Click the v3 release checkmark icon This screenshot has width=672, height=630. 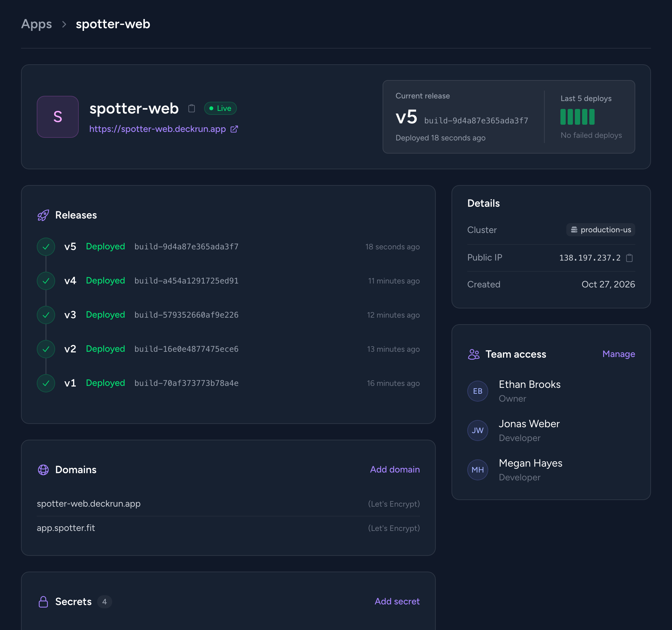tap(46, 315)
